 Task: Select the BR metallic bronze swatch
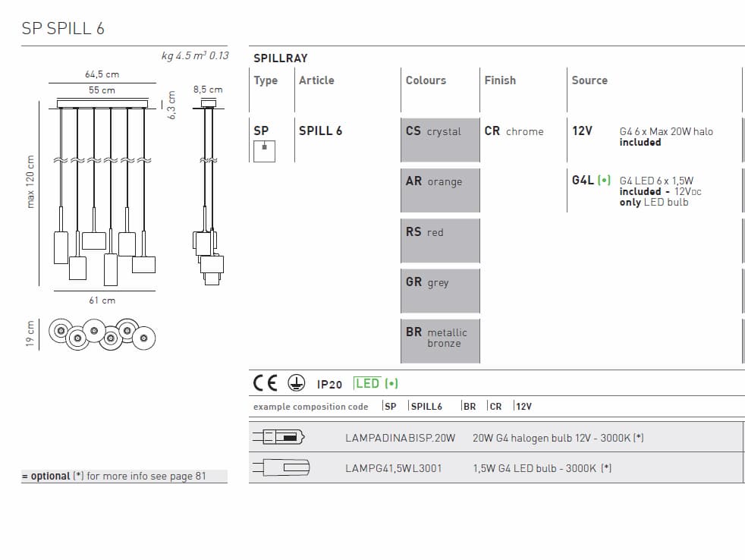tap(440, 340)
